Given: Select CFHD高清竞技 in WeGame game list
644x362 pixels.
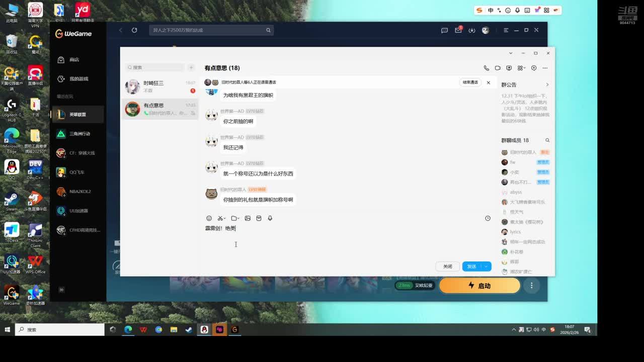Looking at the screenshot, I should (78, 230).
